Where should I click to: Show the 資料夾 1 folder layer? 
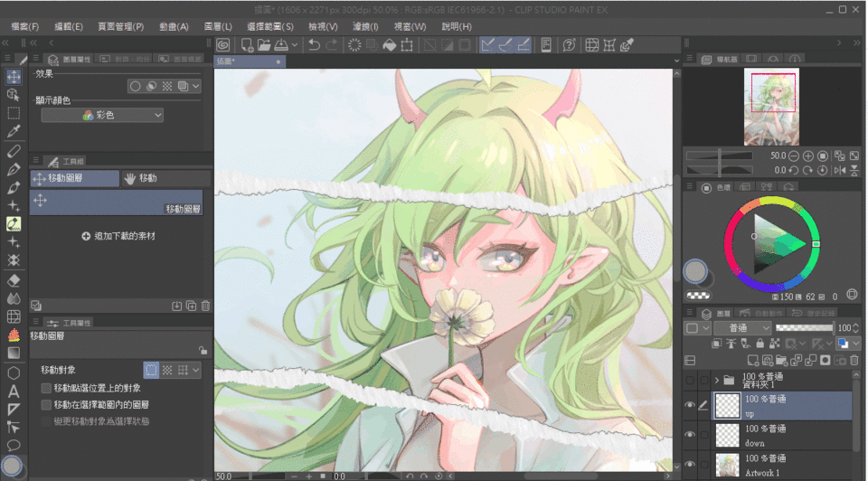tap(690, 381)
